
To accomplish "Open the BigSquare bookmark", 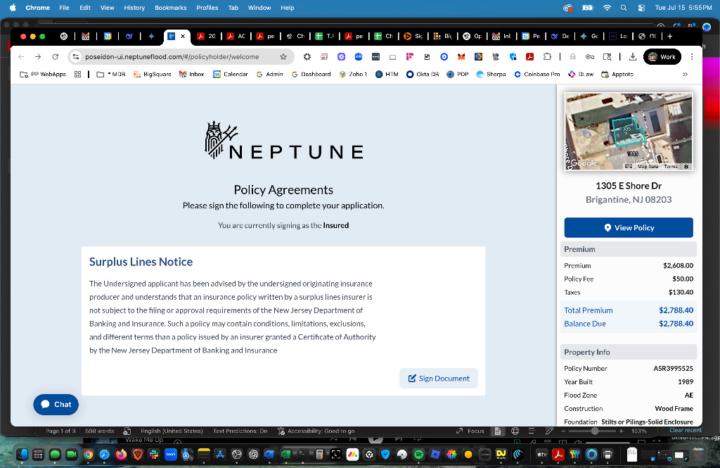I will tap(152, 74).
